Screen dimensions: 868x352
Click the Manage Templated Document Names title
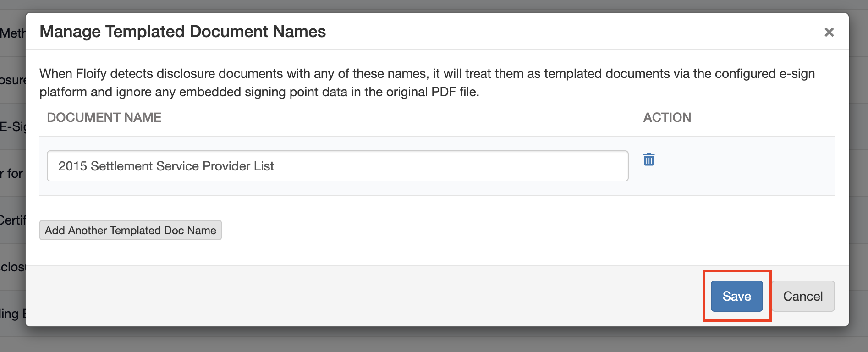[182, 32]
